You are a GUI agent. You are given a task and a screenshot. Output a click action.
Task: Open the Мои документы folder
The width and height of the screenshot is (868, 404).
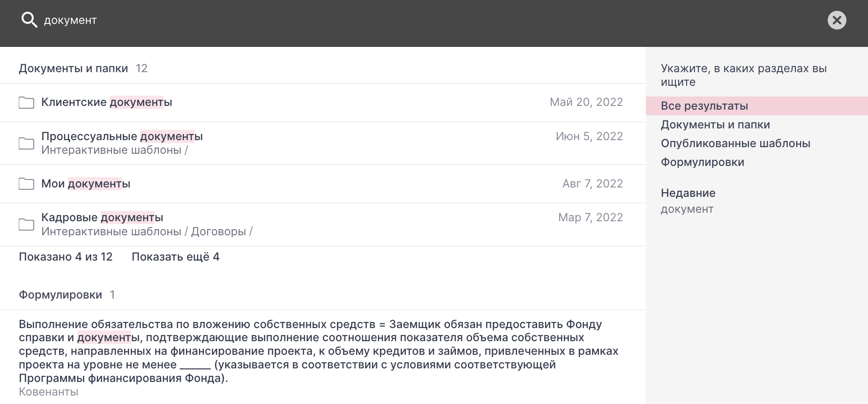click(x=86, y=184)
